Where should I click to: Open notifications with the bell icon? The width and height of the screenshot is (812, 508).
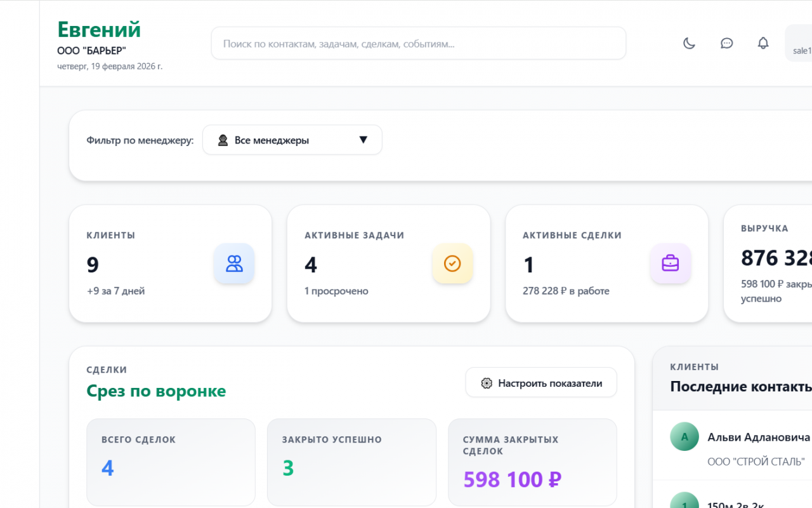point(763,43)
